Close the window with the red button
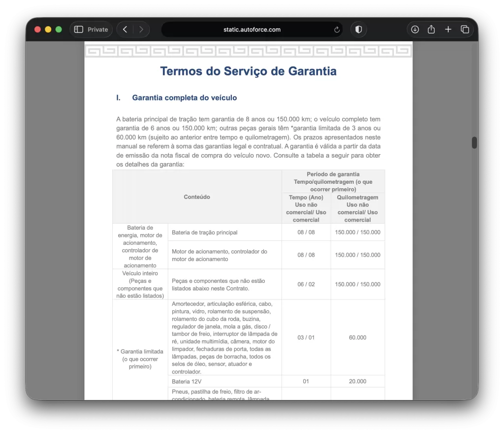The height and width of the screenshot is (434, 504). pos(37,30)
